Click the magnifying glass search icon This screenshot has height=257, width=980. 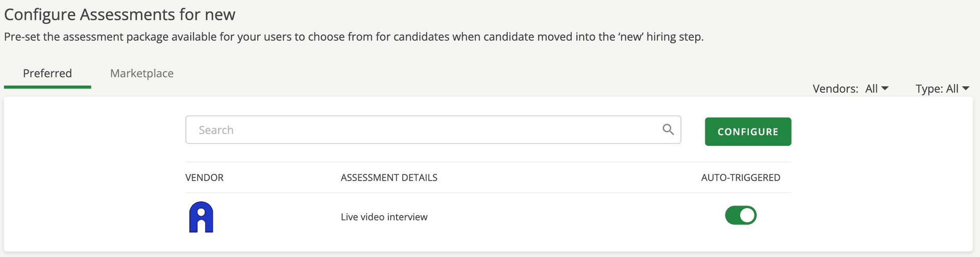coord(668,130)
